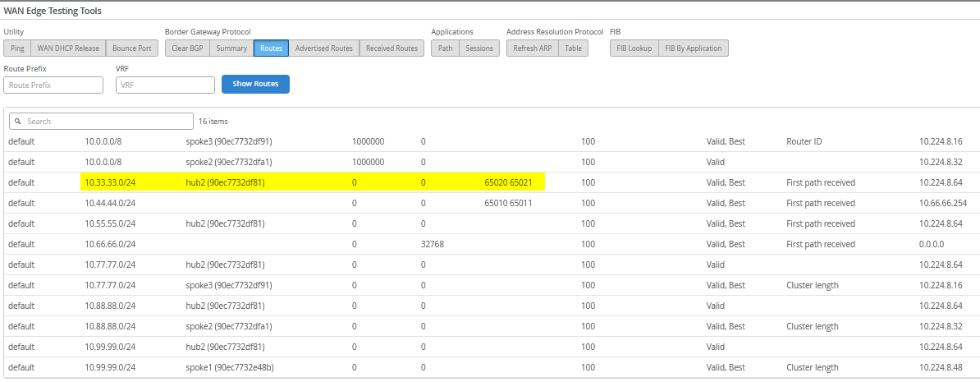The height and width of the screenshot is (382, 980).
Task: Click the Ping utility button
Action: [17, 48]
